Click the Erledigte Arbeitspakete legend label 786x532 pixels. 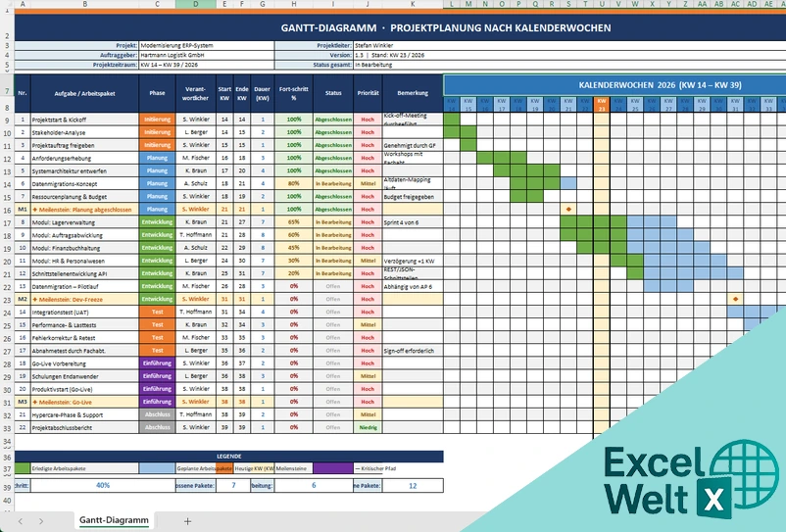(59, 469)
